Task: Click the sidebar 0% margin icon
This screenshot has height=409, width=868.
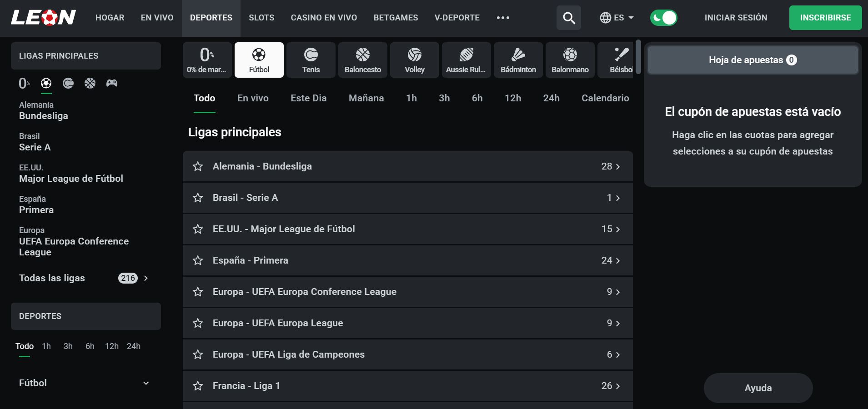Action: click(25, 83)
